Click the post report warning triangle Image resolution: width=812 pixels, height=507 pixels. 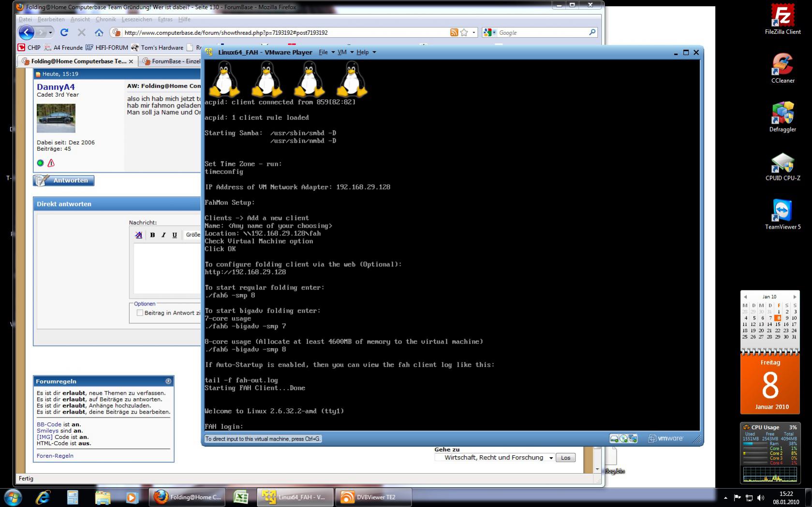[51, 163]
